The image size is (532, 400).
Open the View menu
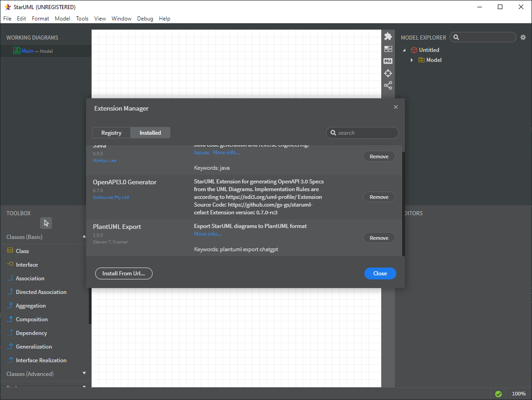100,19
